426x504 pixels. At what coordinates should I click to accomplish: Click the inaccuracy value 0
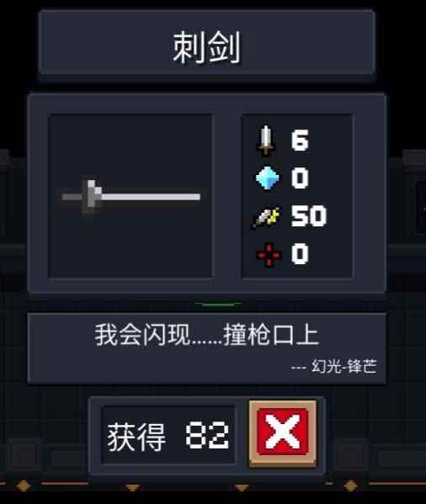(300, 254)
